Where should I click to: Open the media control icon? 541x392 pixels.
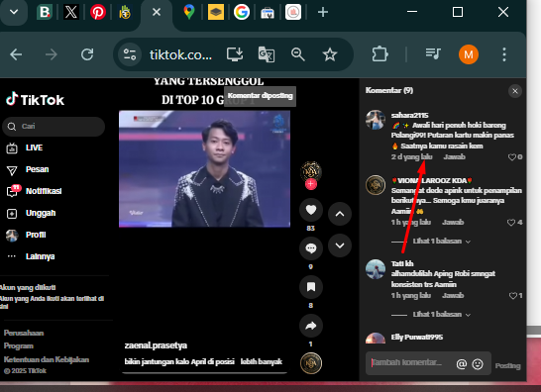click(x=433, y=53)
